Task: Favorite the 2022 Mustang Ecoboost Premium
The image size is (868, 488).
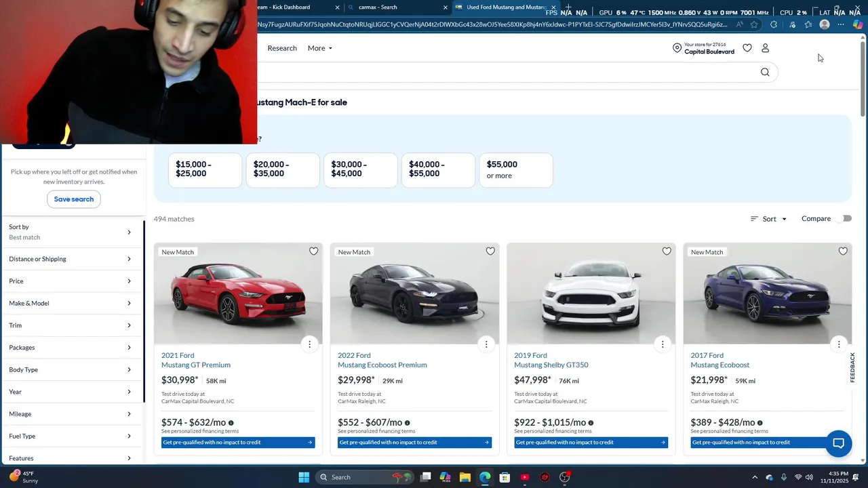Action: tap(490, 251)
